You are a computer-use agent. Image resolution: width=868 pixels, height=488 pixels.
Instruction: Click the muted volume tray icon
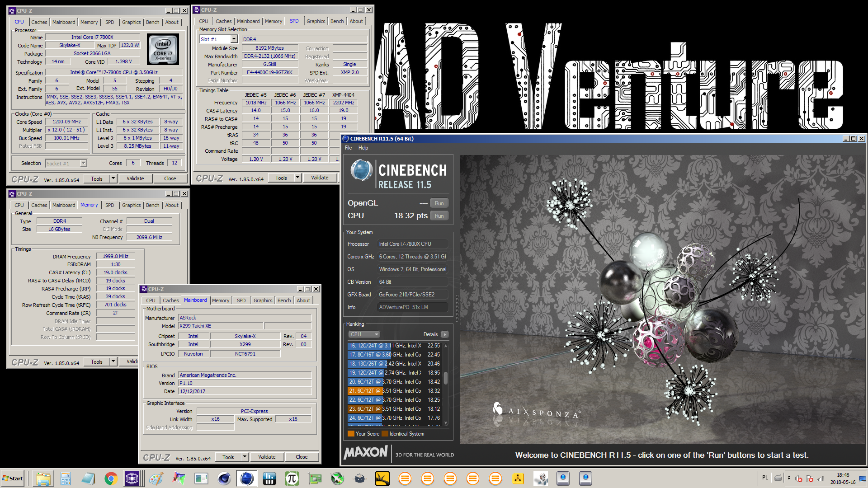click(799, 479)
